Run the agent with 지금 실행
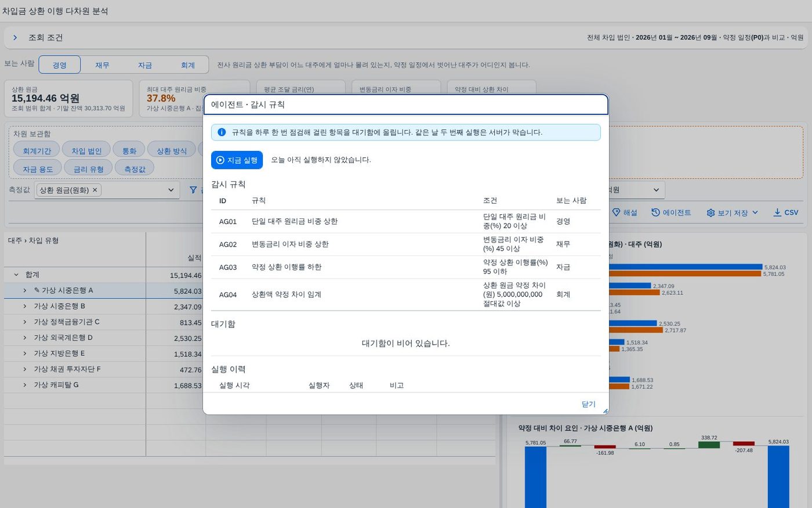 point(237,160)
